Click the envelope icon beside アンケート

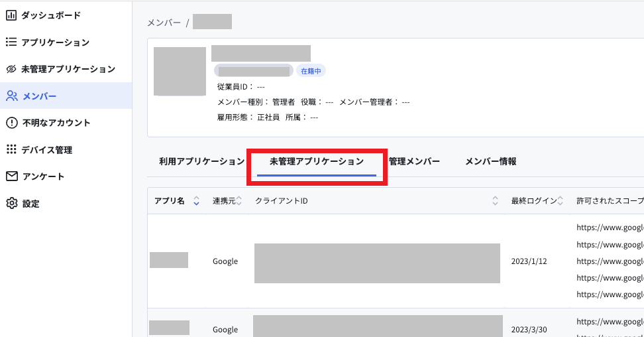(12, 176)
